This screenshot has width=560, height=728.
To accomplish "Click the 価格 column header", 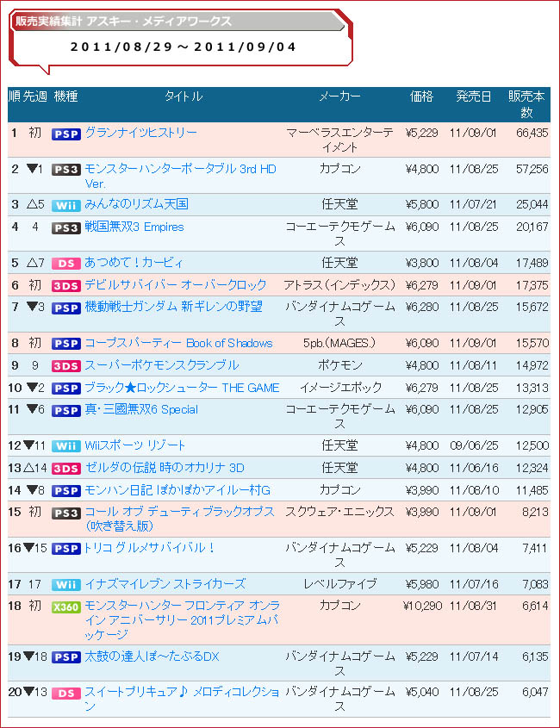I will point(421,96).
